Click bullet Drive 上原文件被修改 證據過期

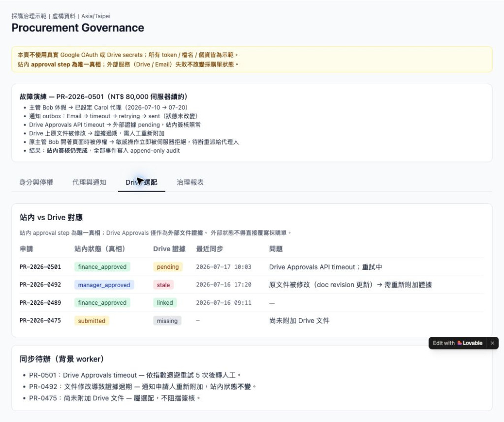[x=97, y=133]
